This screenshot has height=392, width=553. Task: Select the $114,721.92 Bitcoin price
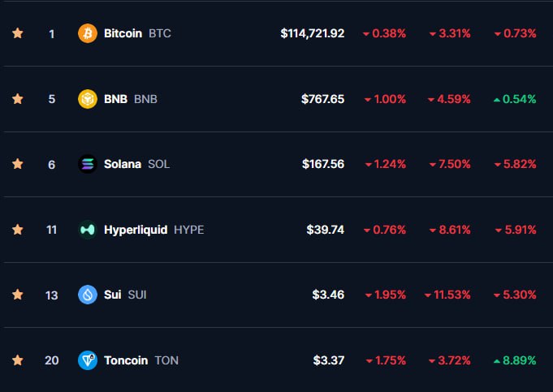(x=312, y=33)
